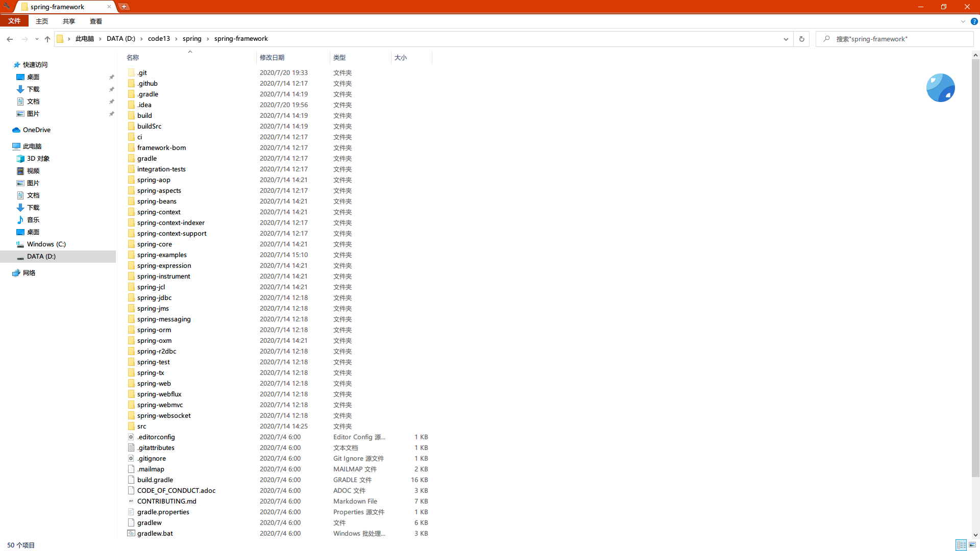Sort files by 修改日期 column
Screen dimensions: 980x551
coord(272,58)
